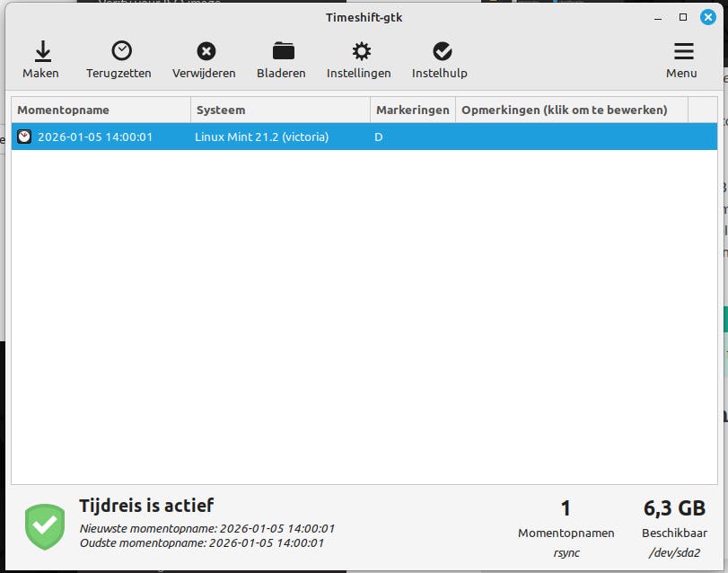Open the hamburger Menu
Image resolution: width=728 pixels, height=573 pixels.
click(681, 60)
